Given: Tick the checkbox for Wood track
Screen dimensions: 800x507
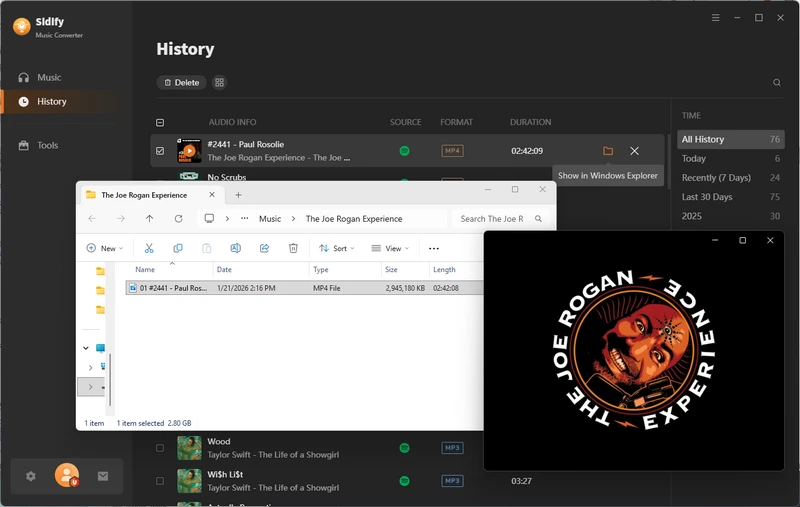Looking at the screenshot, I should tap(160, 448).
